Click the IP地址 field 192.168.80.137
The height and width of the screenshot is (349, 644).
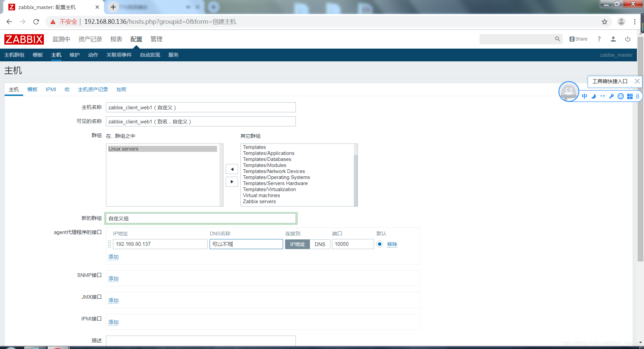pos(160,244)
